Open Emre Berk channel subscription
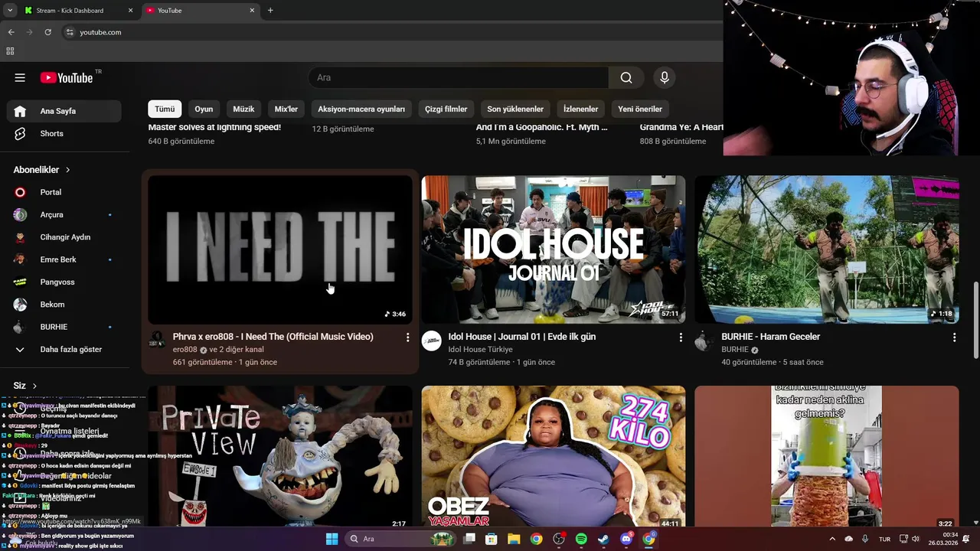 (64, 259)
